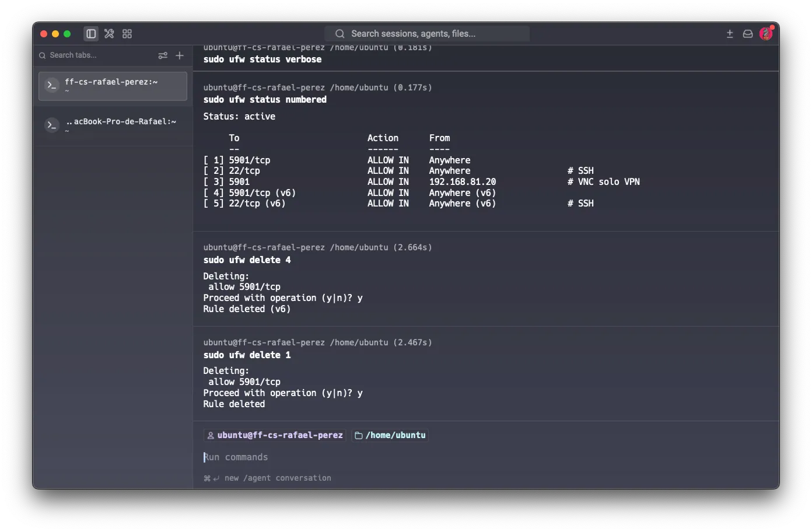The width and height of the screenshot is (812, 532).
Task: Open the user avatar menu
Action: click(766, 33)
